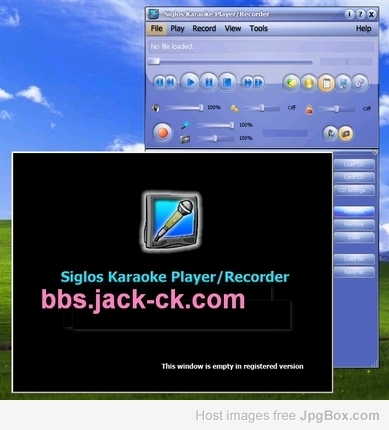Open the Tools menu
The image size is (389, 430).
pos(259,29)
